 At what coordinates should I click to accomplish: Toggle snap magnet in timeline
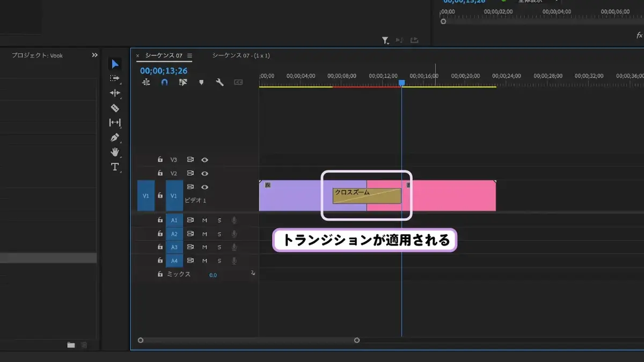click(x=165, y=82)
